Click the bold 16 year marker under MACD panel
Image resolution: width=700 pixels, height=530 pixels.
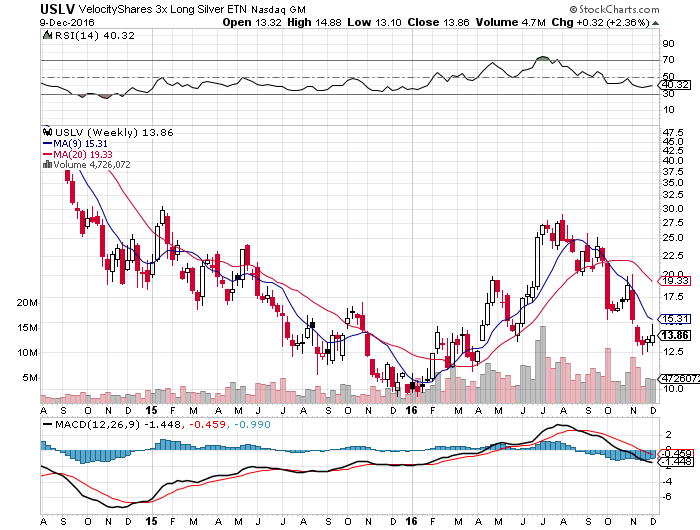pos(411,521)
